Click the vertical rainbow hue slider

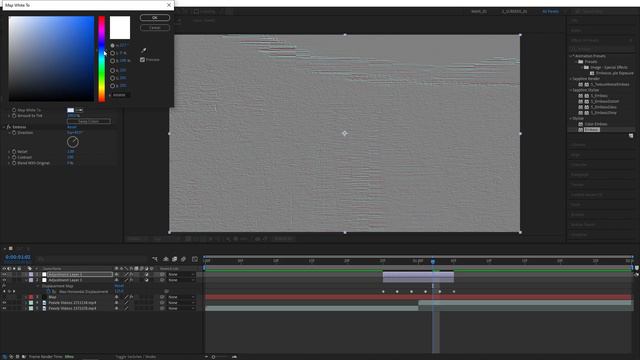coord(101,59)
